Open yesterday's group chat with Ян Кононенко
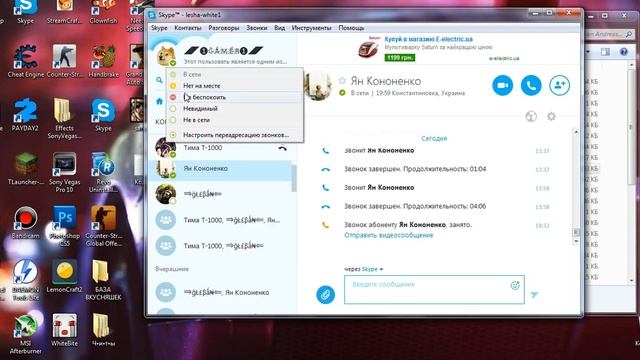 click(x=220, y=292)
